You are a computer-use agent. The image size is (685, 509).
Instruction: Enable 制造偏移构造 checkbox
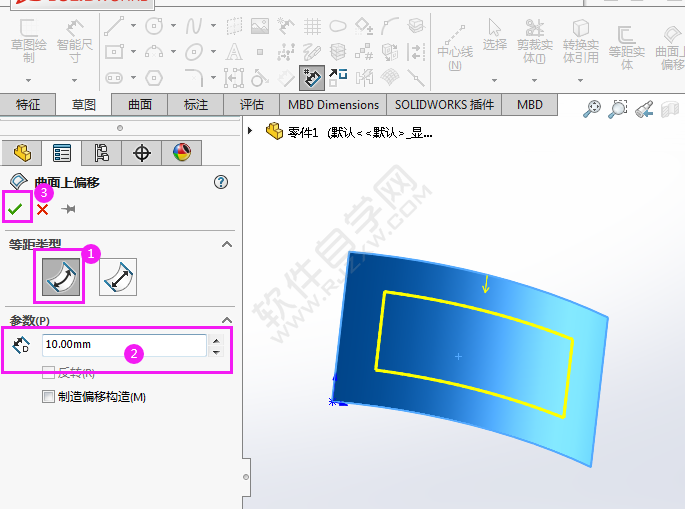(48, 397)
